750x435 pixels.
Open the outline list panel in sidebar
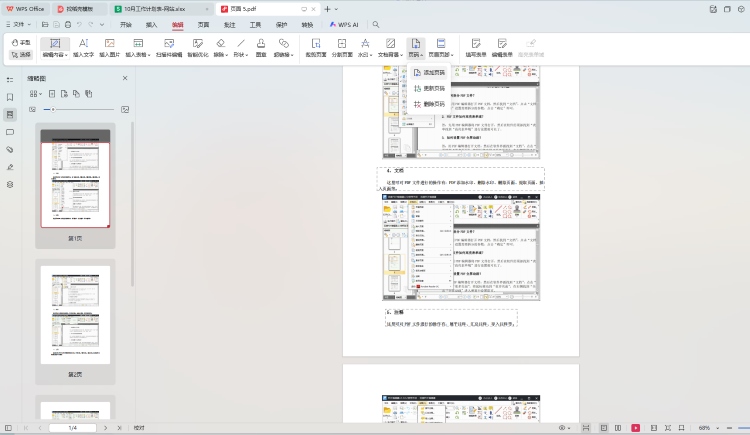pyautogui.click(x=10, y=79)
